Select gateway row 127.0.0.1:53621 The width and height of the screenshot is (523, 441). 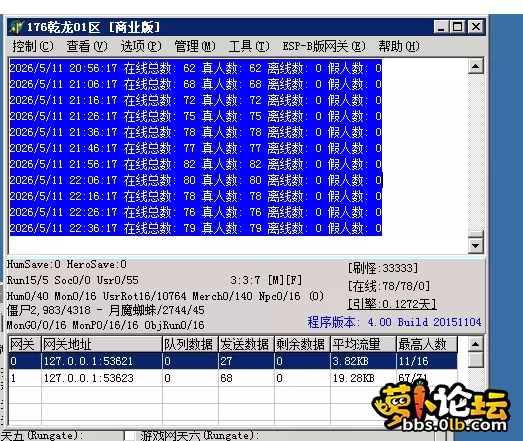[233, 361]
